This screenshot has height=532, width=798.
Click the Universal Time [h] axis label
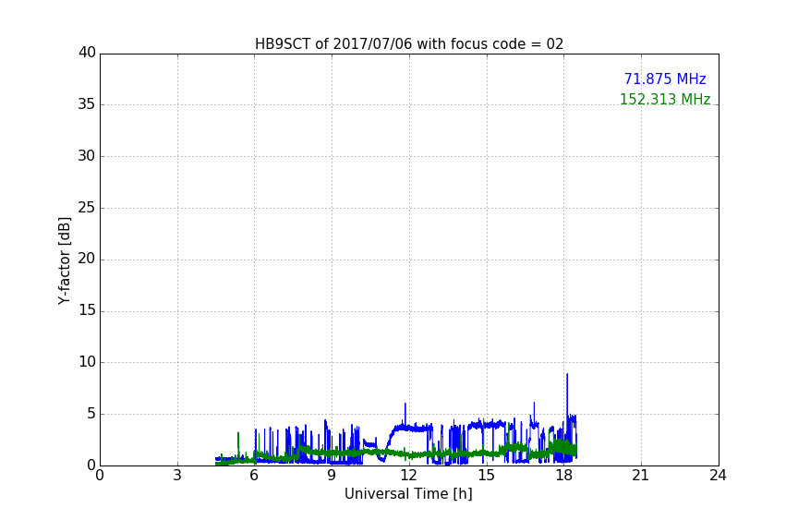(x=408, y=494)
